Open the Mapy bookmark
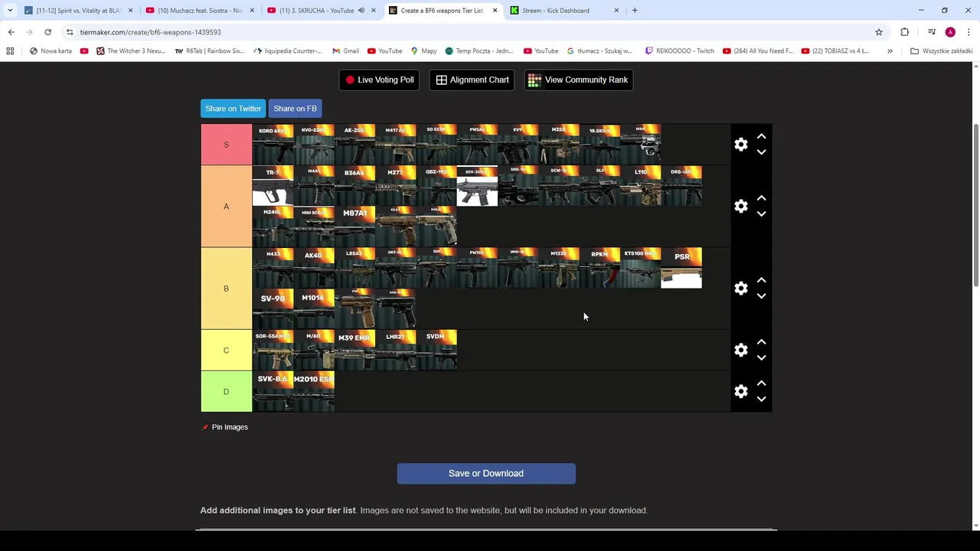 423,51
